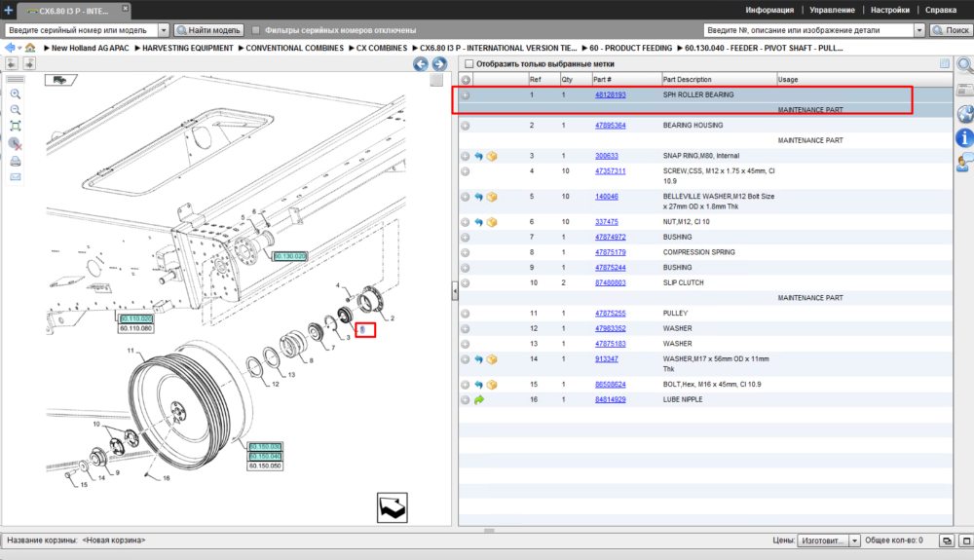This screenshot has height=560, width=974.
Task: Click the stacked windows icon in the status bar
Action: click(x=947, y=541)
